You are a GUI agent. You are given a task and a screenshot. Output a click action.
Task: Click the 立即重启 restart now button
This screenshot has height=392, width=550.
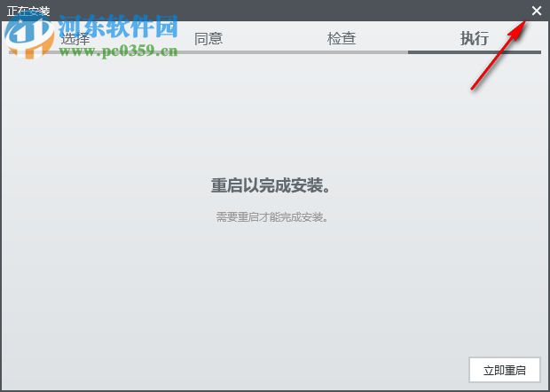pyautogui.click(x=505, y=370)
